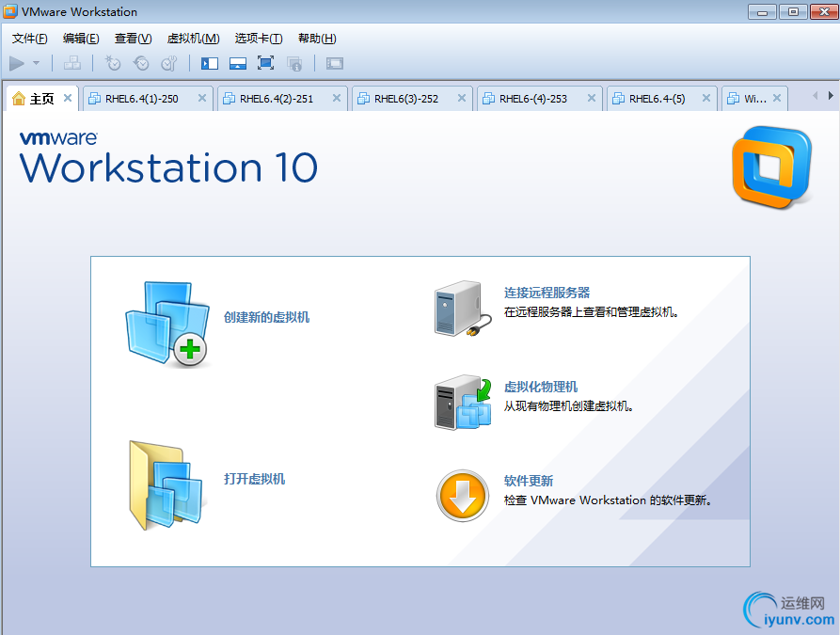840x635 pixels.
Task: Click the VM icon on RHEL6-(4)-253 tab
Action: [488, 99]
